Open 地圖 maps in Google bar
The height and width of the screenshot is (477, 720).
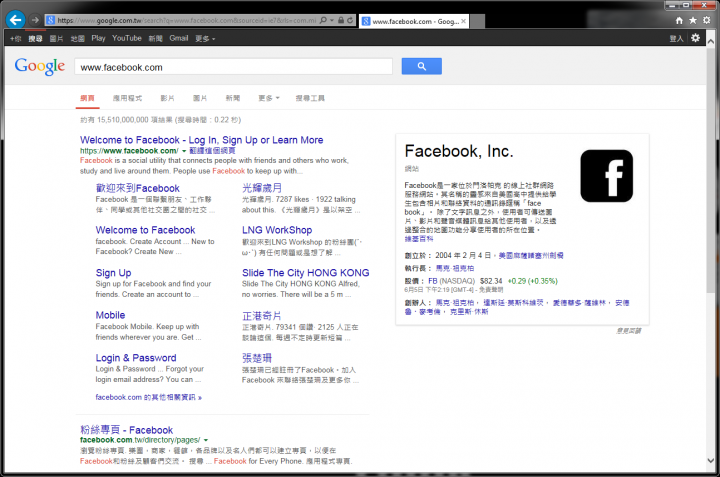[77, 39]
